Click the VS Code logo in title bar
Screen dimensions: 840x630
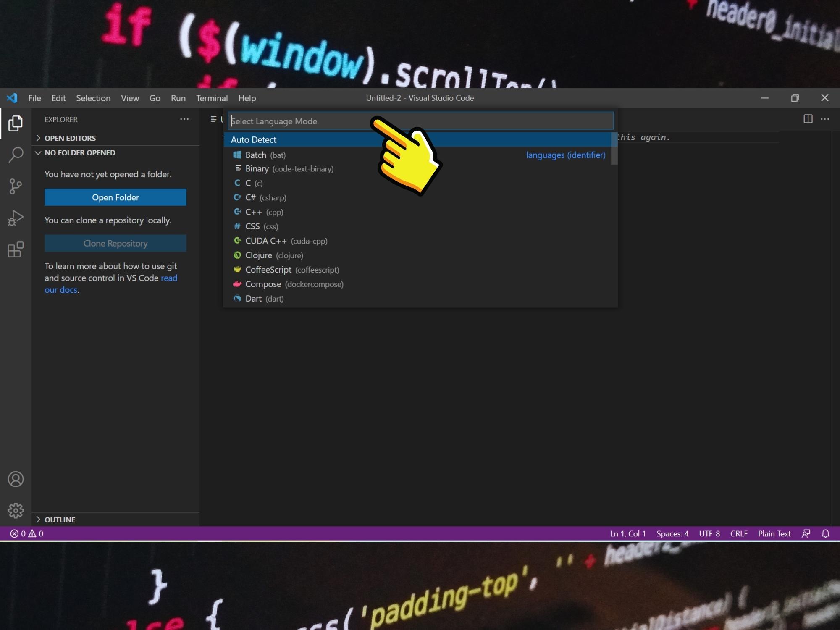tap(12, 98)
